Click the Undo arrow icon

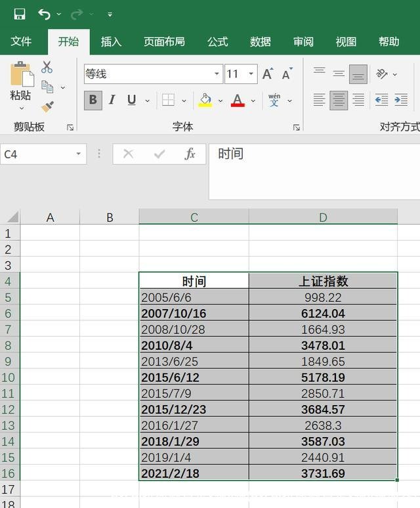[45, 14]
